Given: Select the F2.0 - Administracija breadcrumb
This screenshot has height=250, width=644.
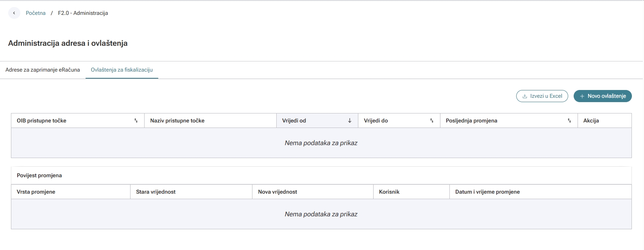Looking at the screenshot, I should click(x=83, y=13).
